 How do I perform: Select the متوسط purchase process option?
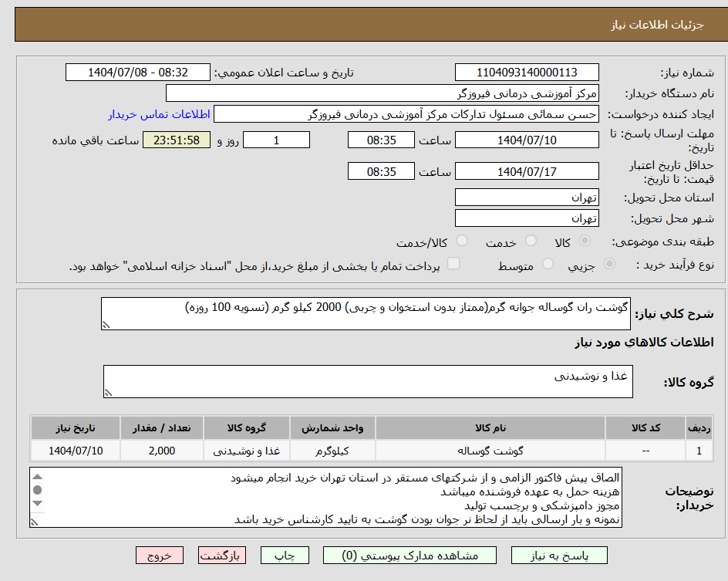548,263
